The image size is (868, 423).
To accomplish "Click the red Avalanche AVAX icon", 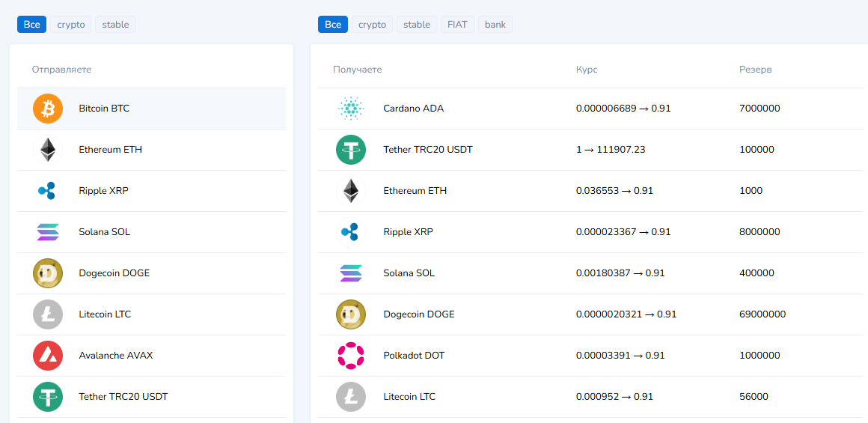I will [48, 356].
